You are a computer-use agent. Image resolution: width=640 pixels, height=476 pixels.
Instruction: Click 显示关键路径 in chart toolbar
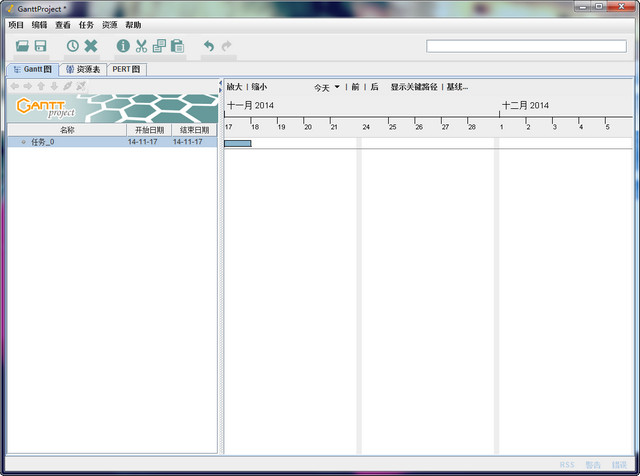(x=414, y=87)
